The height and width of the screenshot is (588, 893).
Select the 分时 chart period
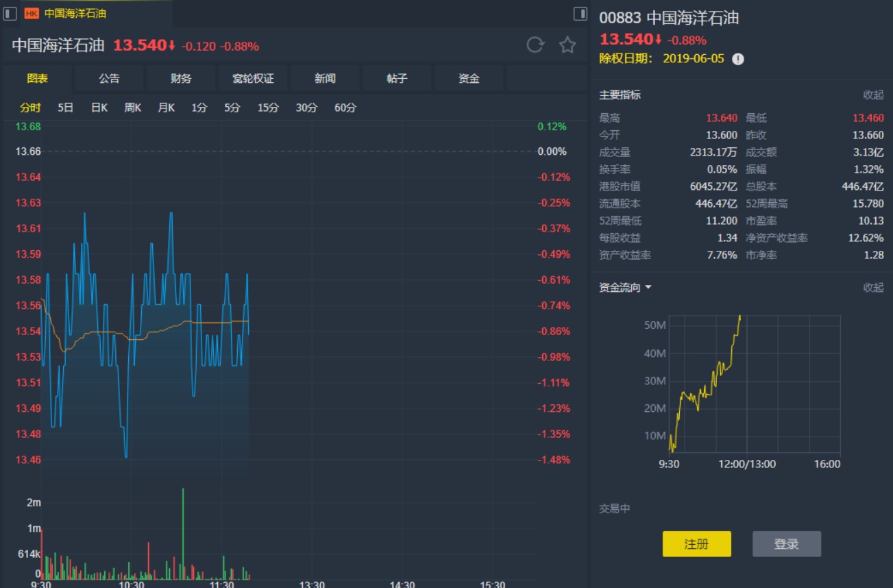pos(30,108)
